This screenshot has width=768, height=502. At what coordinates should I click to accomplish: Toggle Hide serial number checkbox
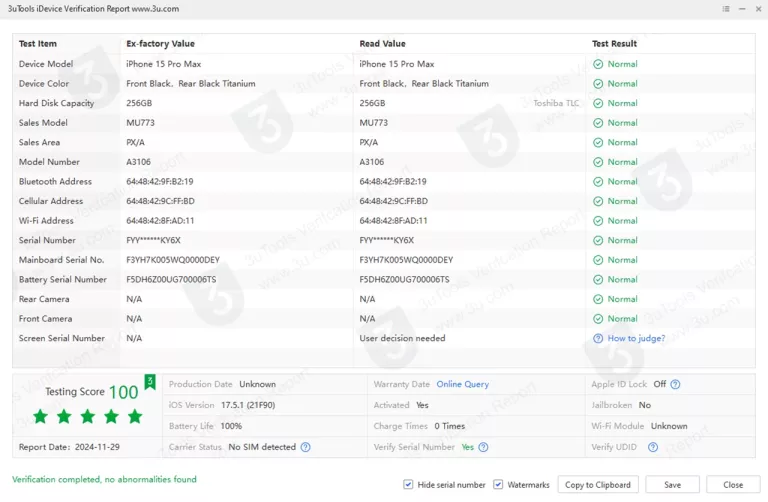pyautogui.click(x=408, y=485)
